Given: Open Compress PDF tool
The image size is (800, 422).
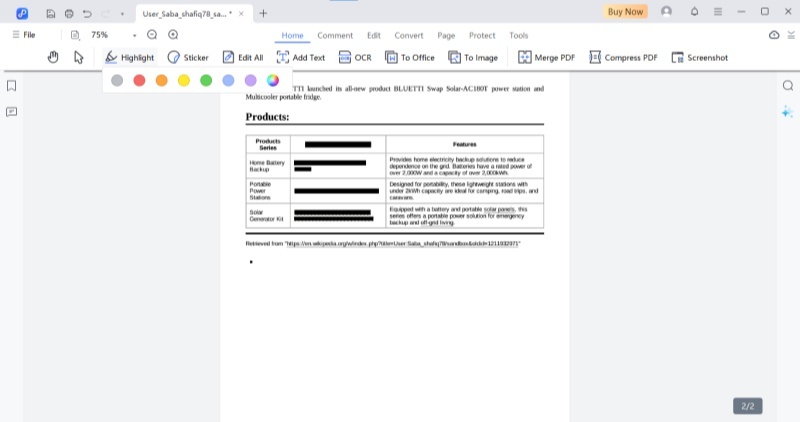Looking at the screenshot, I should click(x=623, y=58).
